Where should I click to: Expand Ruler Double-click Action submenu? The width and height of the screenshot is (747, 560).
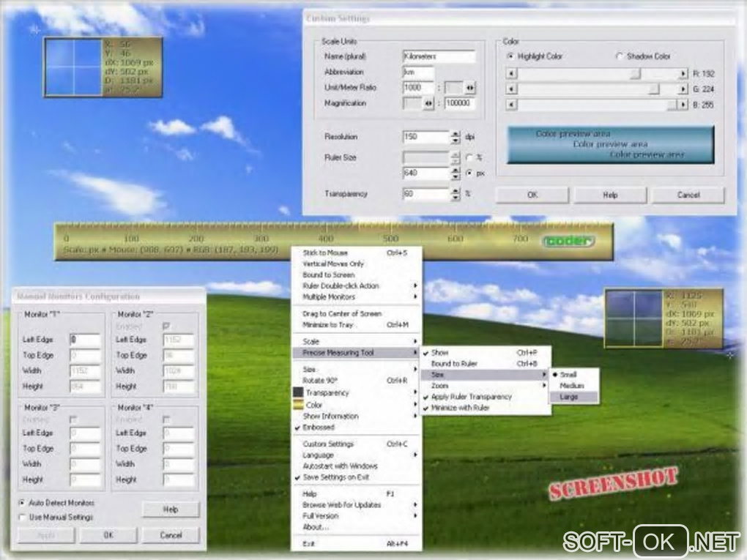(x=357, y=285)
